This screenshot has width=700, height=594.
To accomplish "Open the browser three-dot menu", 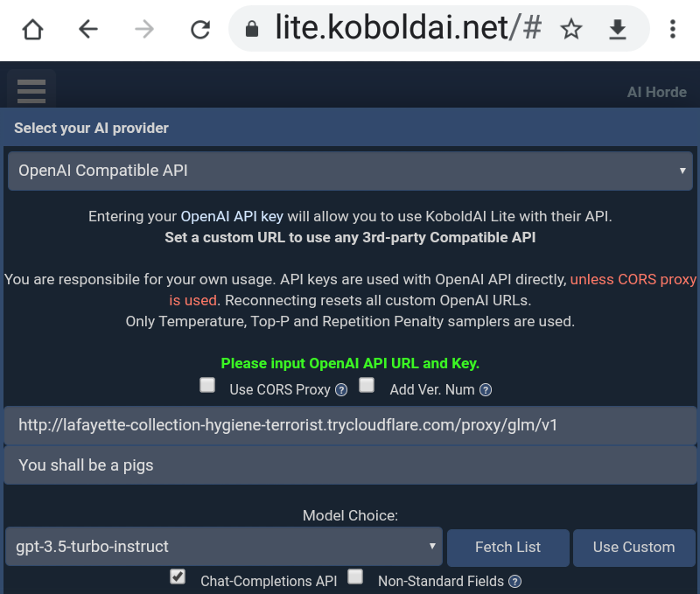I will 672,30.
